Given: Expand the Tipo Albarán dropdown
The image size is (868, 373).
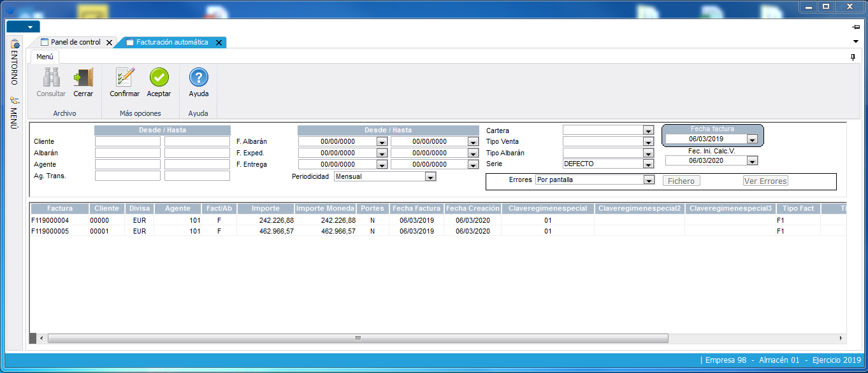Looking at the screenshot, I should 648,153.
